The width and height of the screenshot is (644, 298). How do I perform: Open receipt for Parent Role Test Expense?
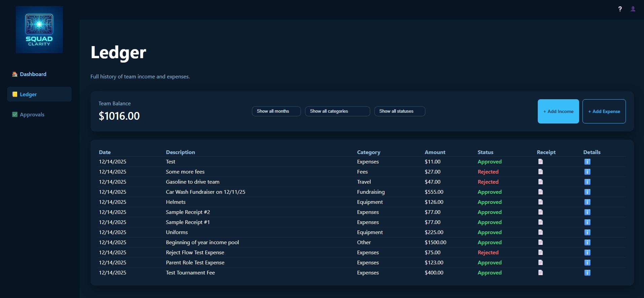pyautogui.click(x=540, y=262)
